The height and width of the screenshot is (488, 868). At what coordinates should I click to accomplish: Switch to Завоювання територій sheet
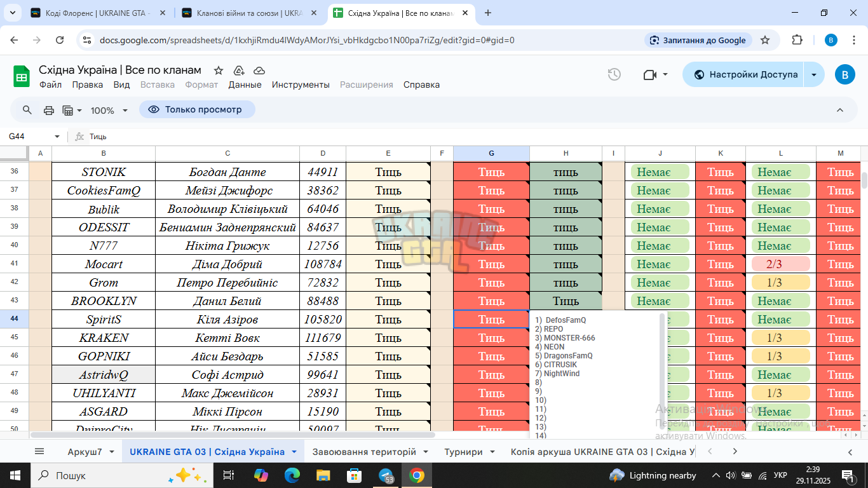point(364,452)
